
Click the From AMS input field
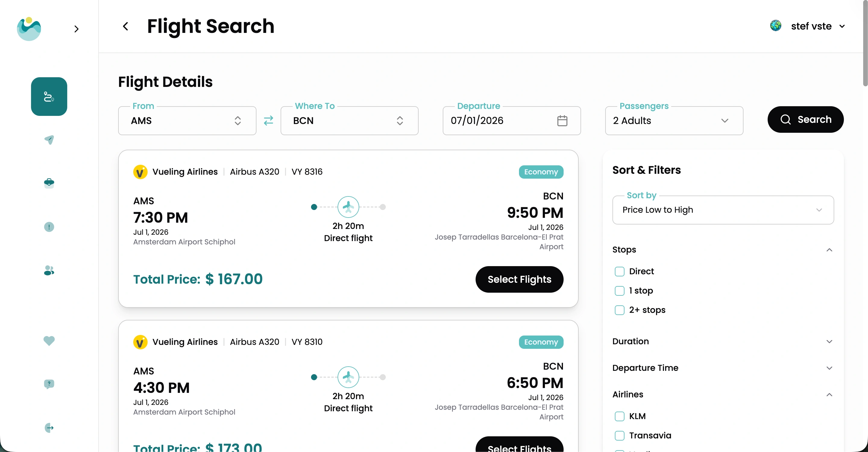[182, 121]
